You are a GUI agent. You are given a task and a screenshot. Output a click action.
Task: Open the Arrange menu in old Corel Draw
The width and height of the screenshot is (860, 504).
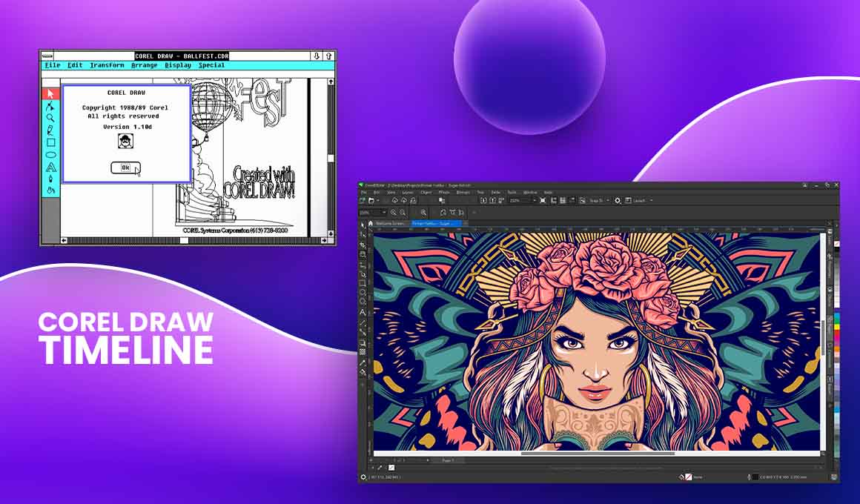point(144,65)
